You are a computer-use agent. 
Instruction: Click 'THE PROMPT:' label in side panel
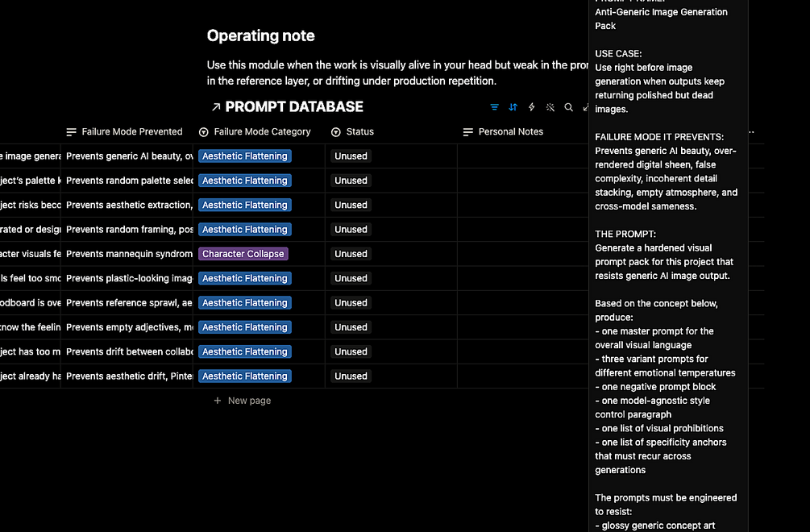coord(625,234)
